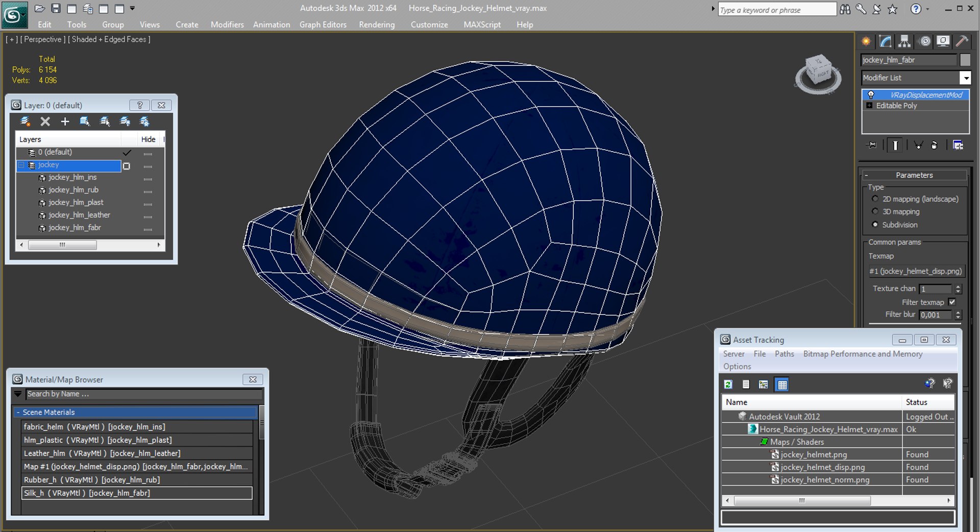The width and height of the screenshot is (980, 532).
Task: Click Create New Layer icon in Layer dialog
Action: click(x=25, y=122)
